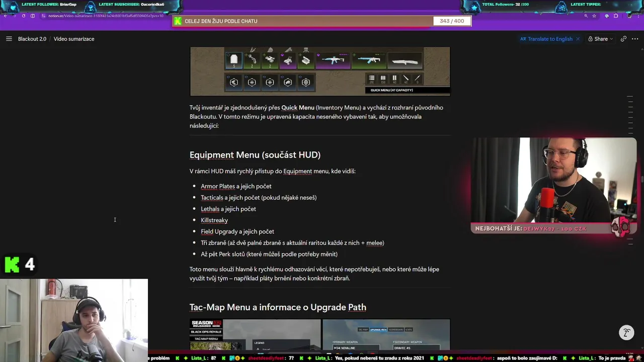The width and height of the screenshot is (644, 362).
Task: Open the split view icon beside reload
Action: click(x=33, y=16)
